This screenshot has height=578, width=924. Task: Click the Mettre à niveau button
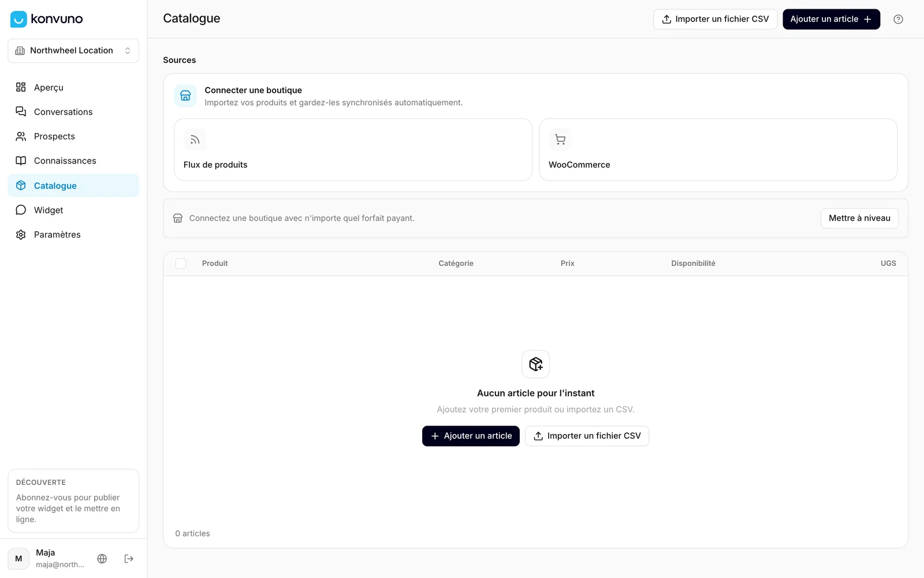click(x=859, y=218)
